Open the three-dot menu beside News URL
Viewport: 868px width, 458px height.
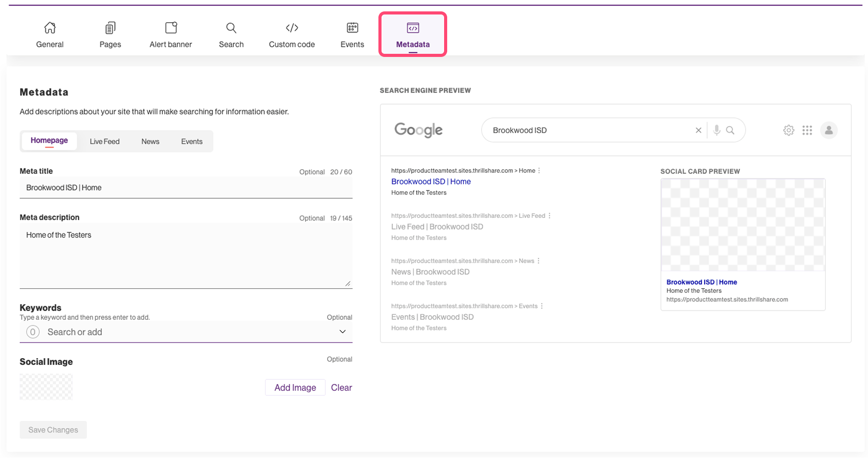point(539,260)
